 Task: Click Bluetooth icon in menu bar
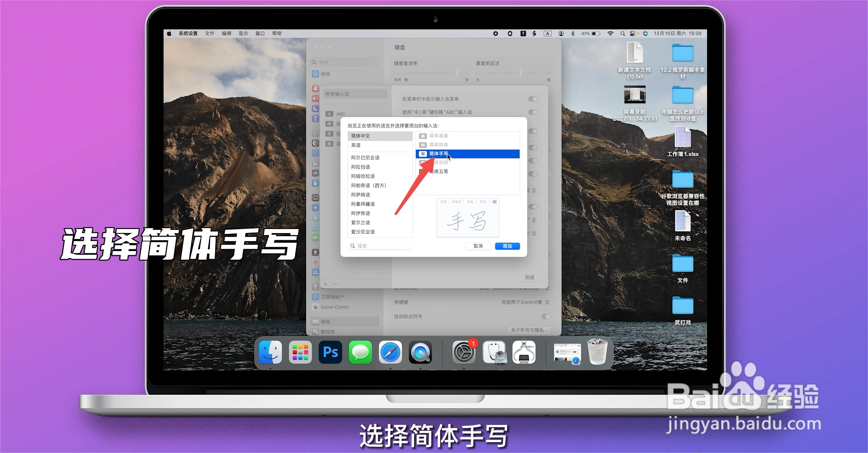tap(573, 33)
